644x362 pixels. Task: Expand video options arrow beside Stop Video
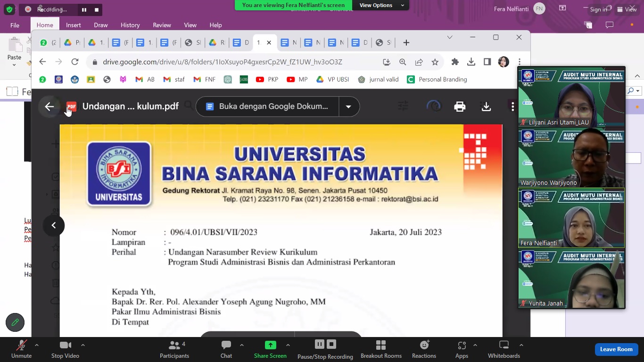(83, 345)
